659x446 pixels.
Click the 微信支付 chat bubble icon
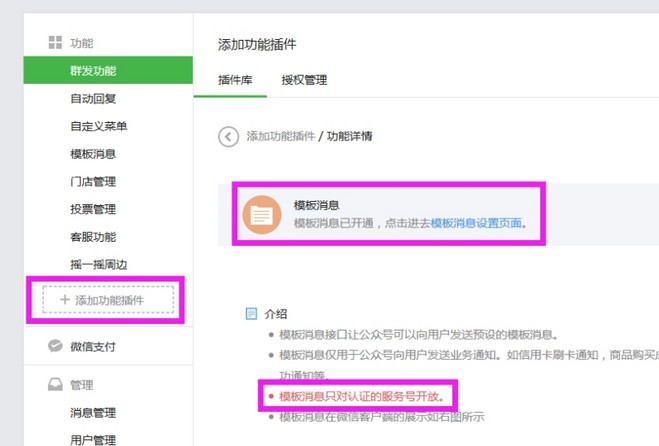click(55, 346)
